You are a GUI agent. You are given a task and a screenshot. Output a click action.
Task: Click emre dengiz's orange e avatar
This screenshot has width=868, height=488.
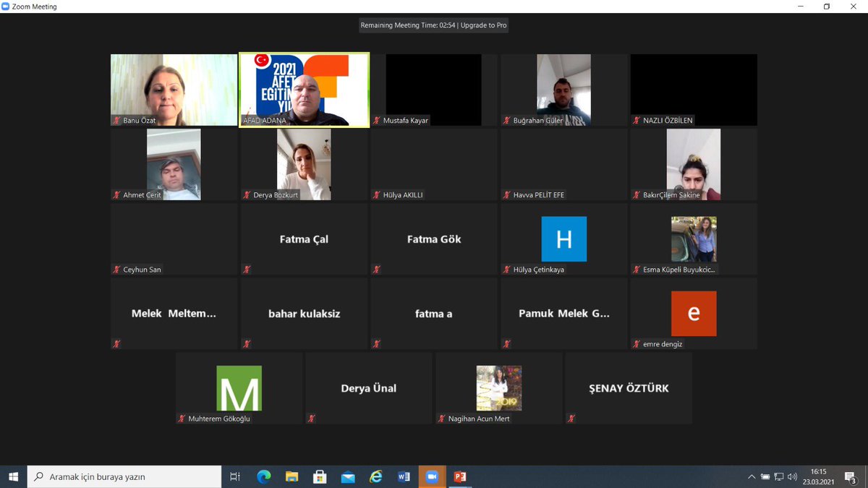(x=694, y=313)
